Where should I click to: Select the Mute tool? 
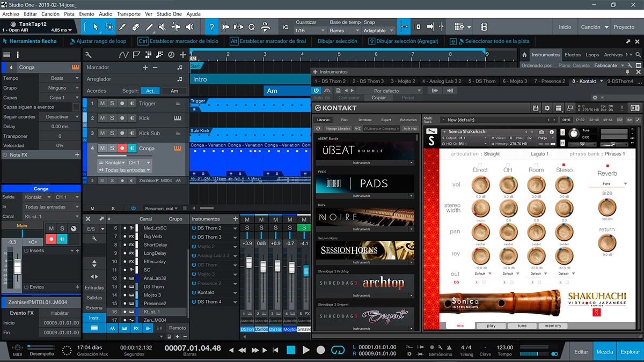click(x=163, y=27)
